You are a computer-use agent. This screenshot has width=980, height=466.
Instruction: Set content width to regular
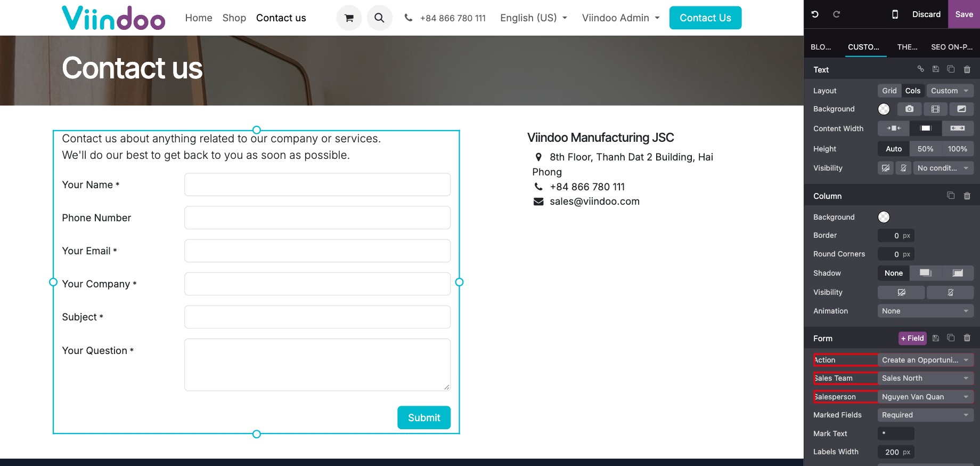tap(926, 128)
